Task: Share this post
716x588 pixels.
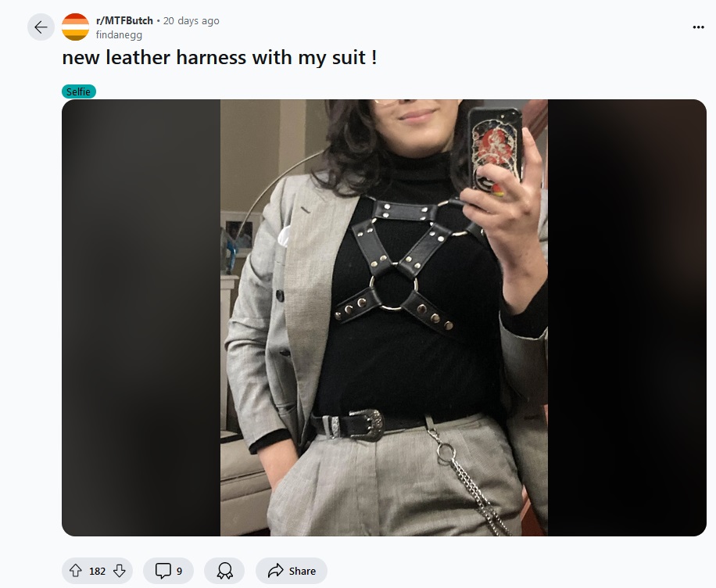Action: (x=292, y=571)
